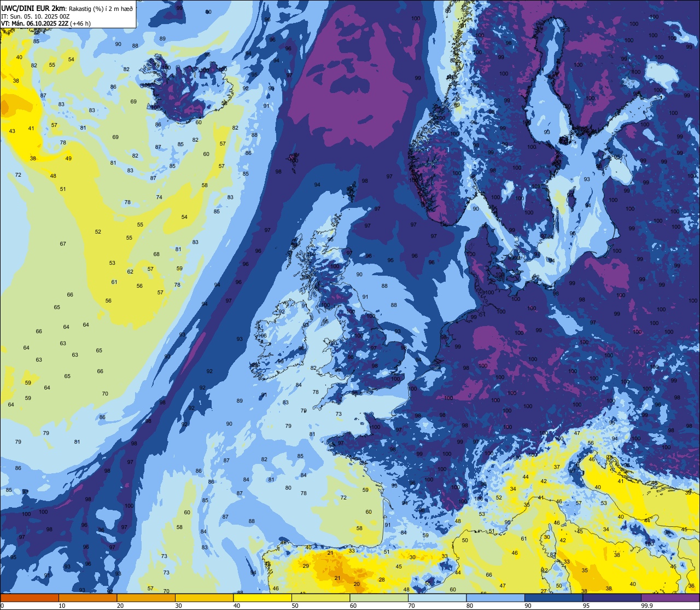
Task: Click the '80' legend scale label
Action: pos(470,606)
